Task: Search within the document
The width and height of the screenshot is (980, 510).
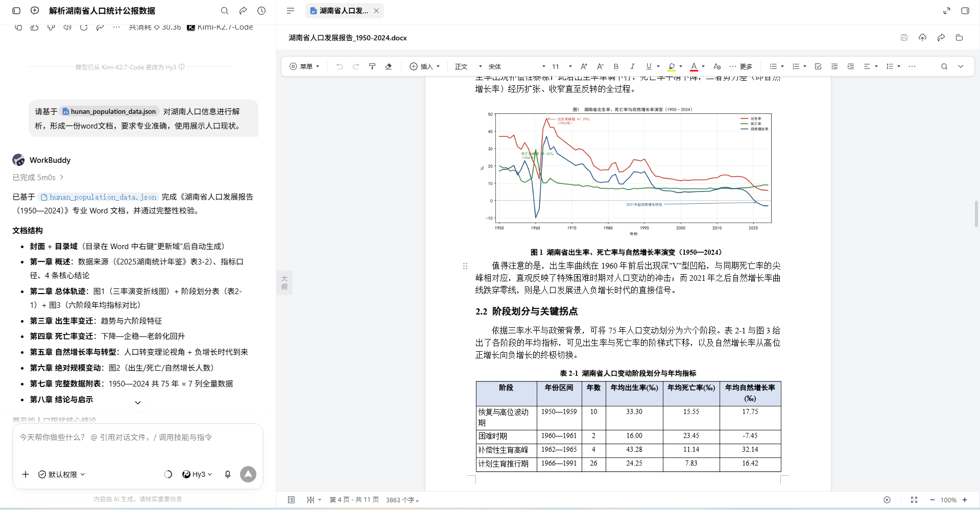Action: coord(944,66)
